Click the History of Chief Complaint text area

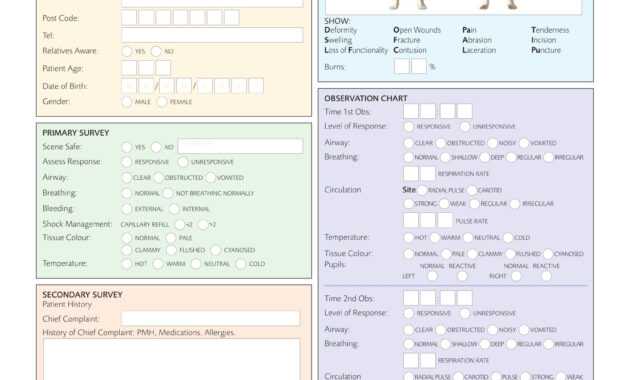172,359
